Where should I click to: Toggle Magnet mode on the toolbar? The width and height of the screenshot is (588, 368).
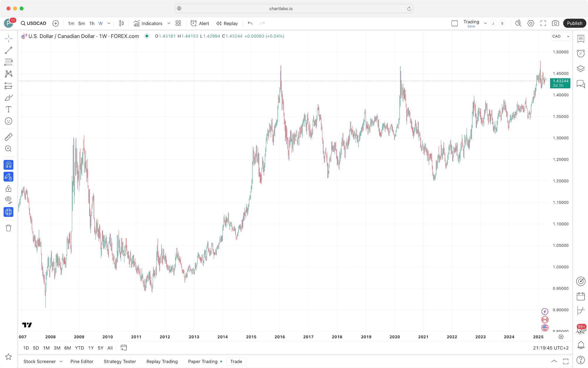[x=9, y=165]
